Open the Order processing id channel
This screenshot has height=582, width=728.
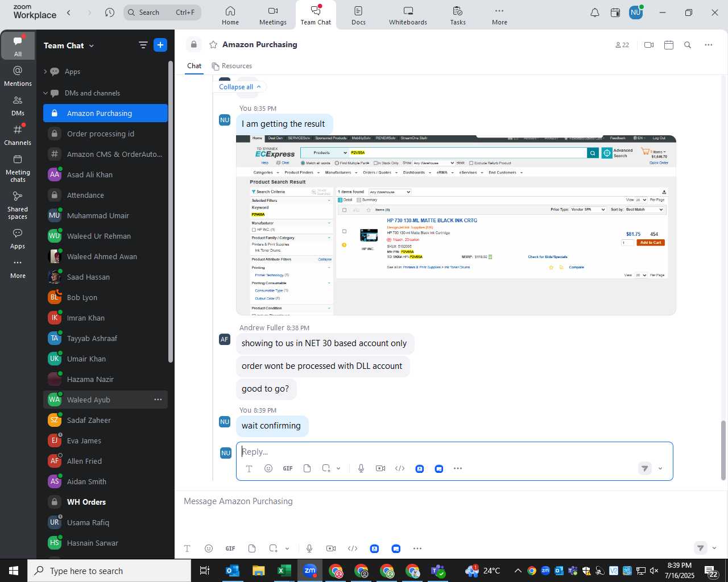point(106,134)
